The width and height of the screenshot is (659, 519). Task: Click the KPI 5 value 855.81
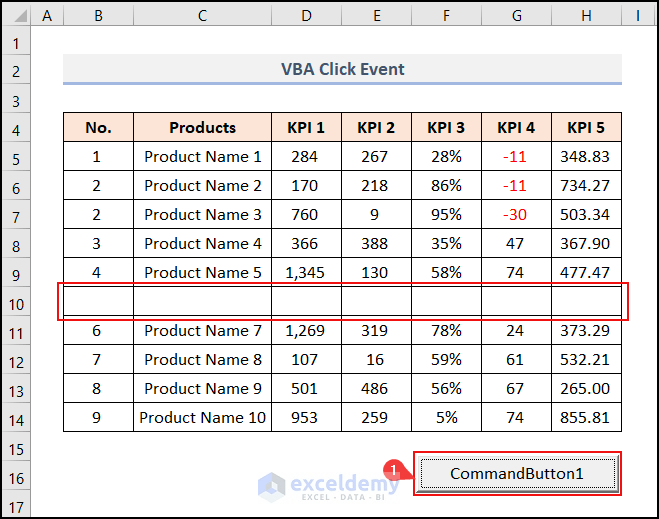586,417
